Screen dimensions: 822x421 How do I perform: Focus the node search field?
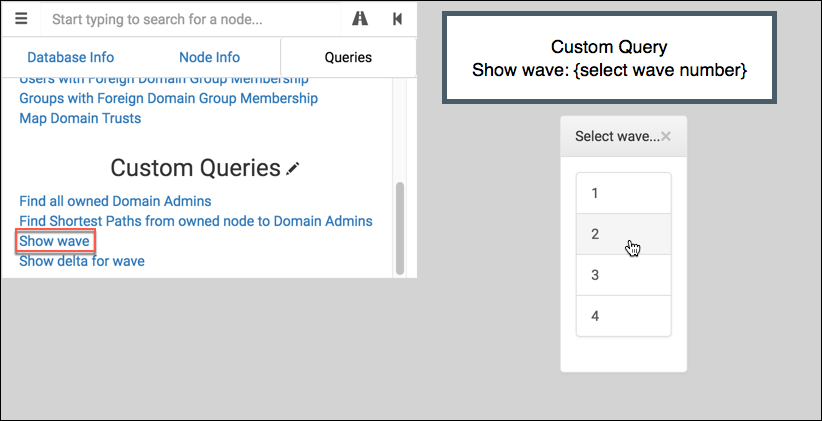point(191,19)
